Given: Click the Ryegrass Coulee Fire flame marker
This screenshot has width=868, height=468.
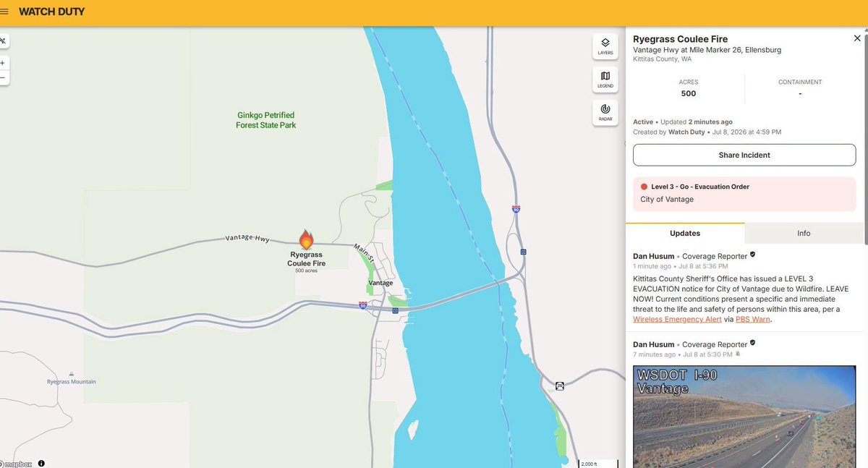Looking at the screenshot, I should [x=307, y=240].
